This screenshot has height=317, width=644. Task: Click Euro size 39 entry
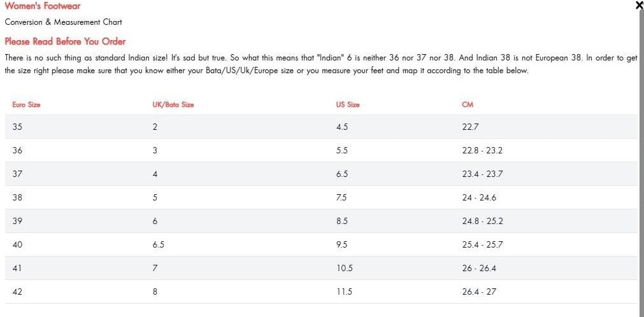(17, 221)
